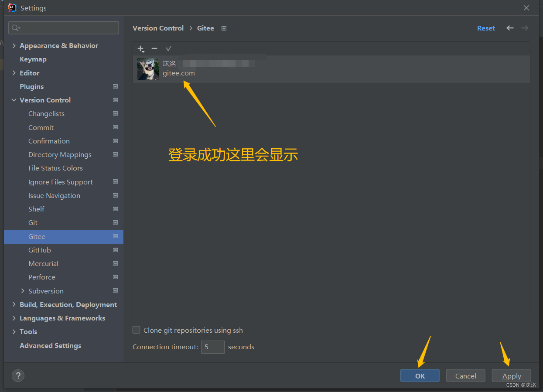Select Confirmation settings page
543x392 pixels.
click(49, 141)
